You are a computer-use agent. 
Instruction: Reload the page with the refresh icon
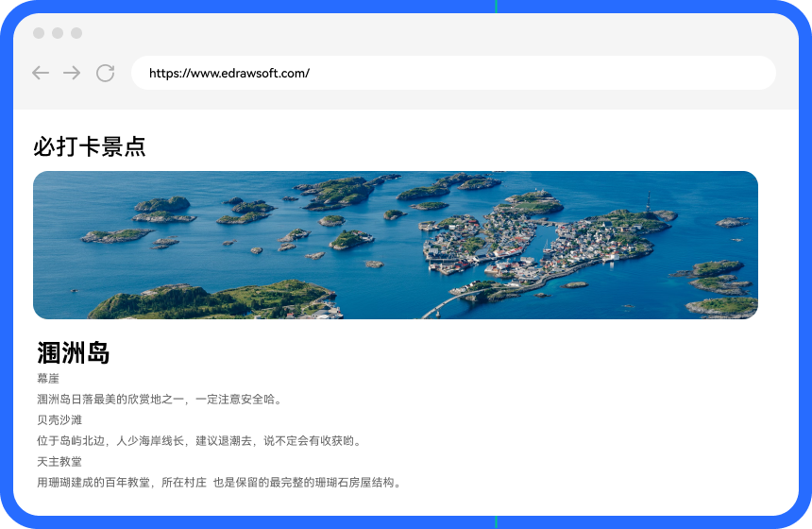coord(105,73)
